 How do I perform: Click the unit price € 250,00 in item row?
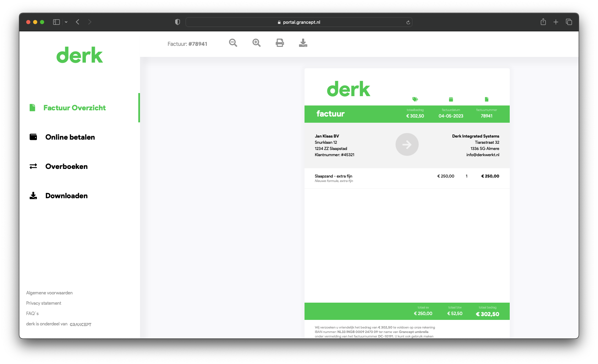(x=446, y=176)
